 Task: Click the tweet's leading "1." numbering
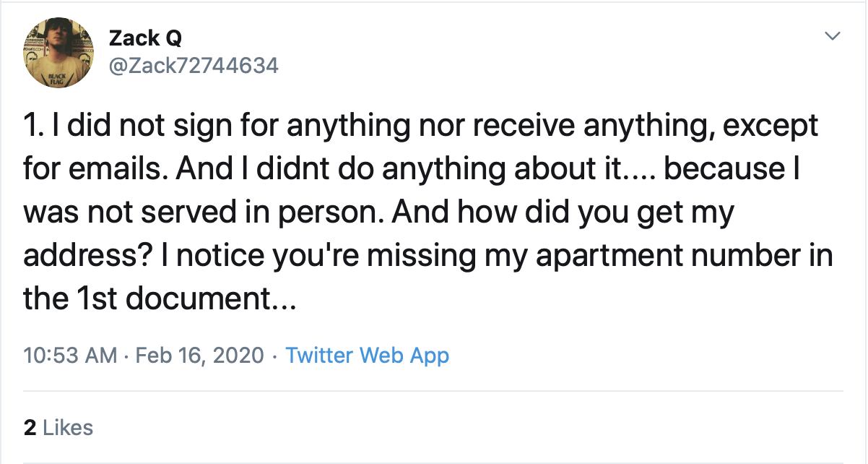point(32,127)
